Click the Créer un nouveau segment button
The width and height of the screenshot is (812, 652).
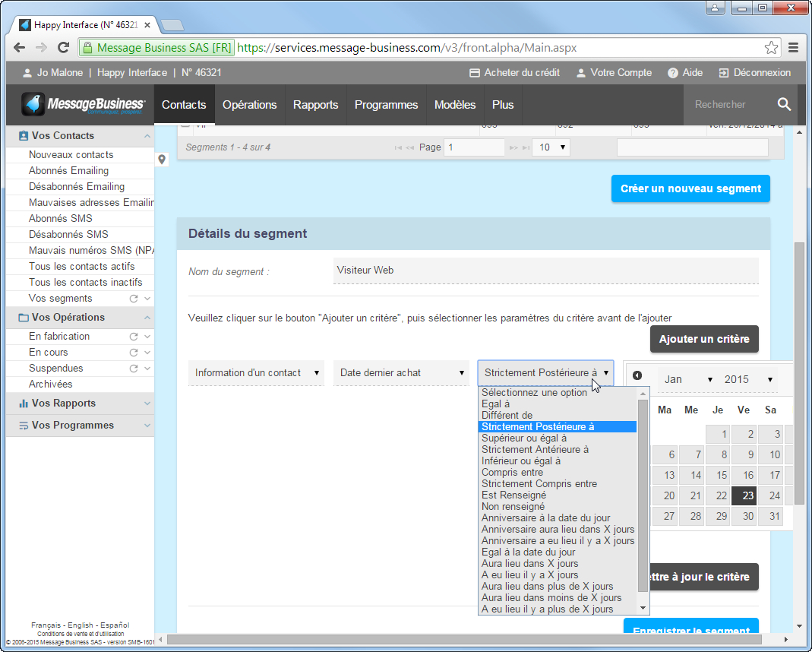click(690, 188)
